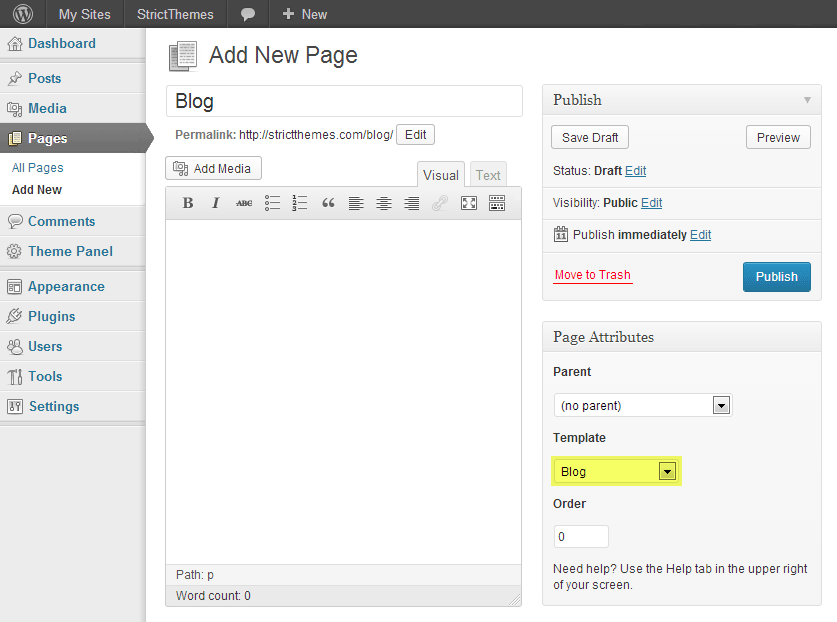Click the Move to Trash link
Screen dimensions: 837x622
pyautogui.click(x=592, y=275)
